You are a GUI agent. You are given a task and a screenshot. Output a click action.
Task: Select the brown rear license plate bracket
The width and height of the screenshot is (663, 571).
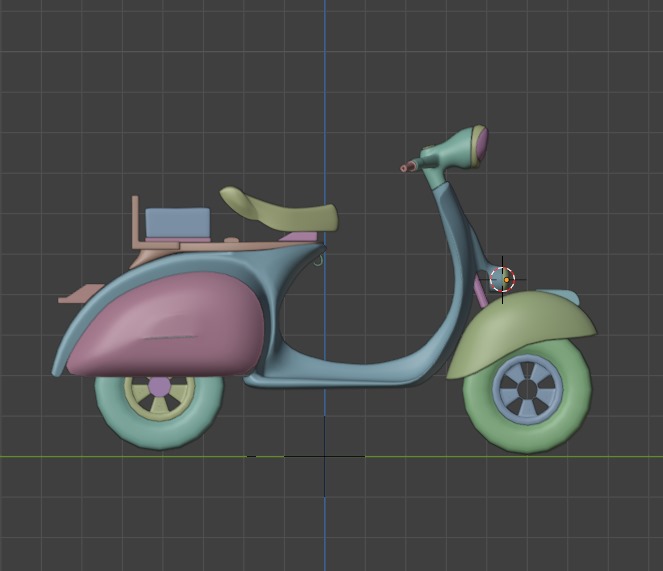click(x=78, y=294)
